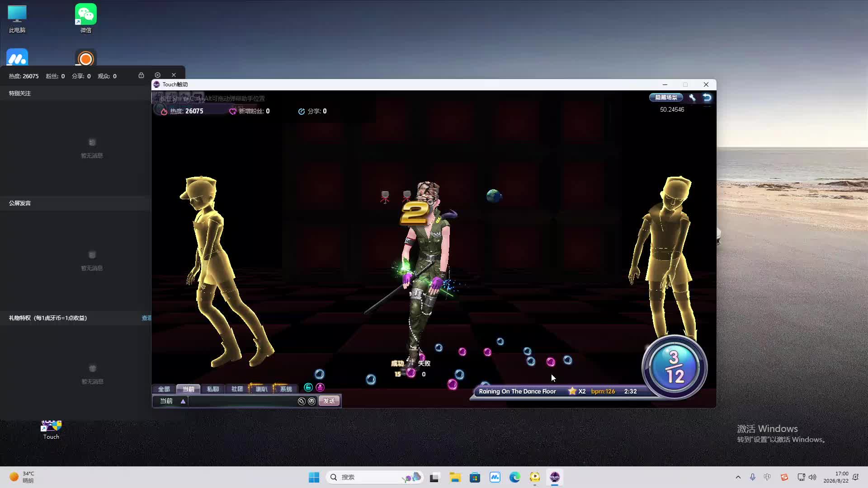Click the Raining On The Dance Floor title
The image size is (868, 488).
click(x=517, y=391)
